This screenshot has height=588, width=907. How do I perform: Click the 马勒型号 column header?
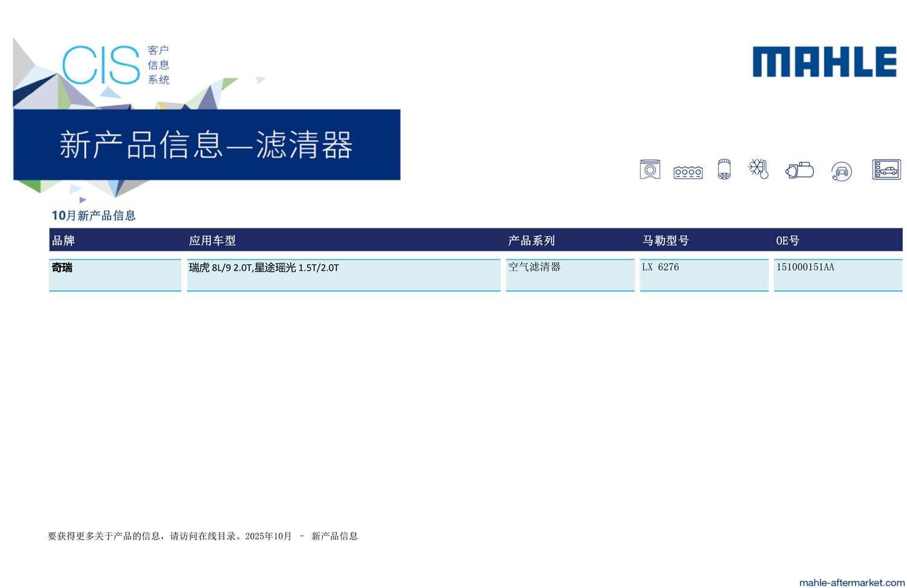click(x=665, y=241)
